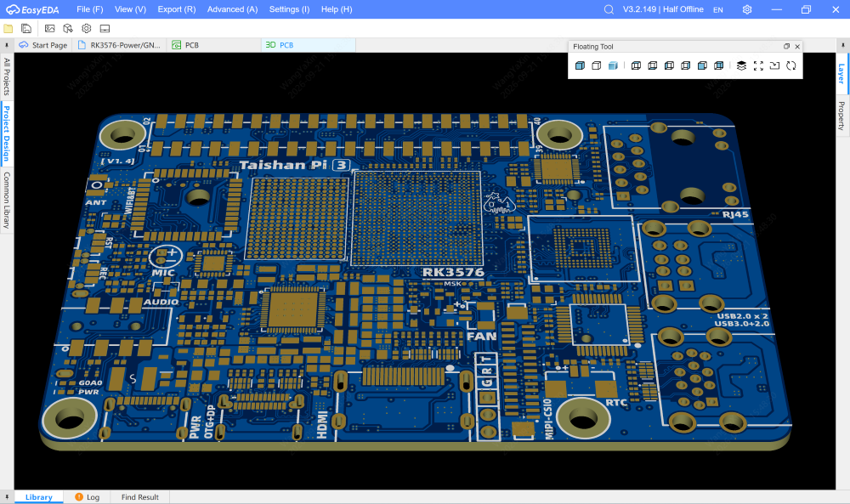Open the Layer panel on the right
This screenshot has height=504, width=850.
[841, 74]
